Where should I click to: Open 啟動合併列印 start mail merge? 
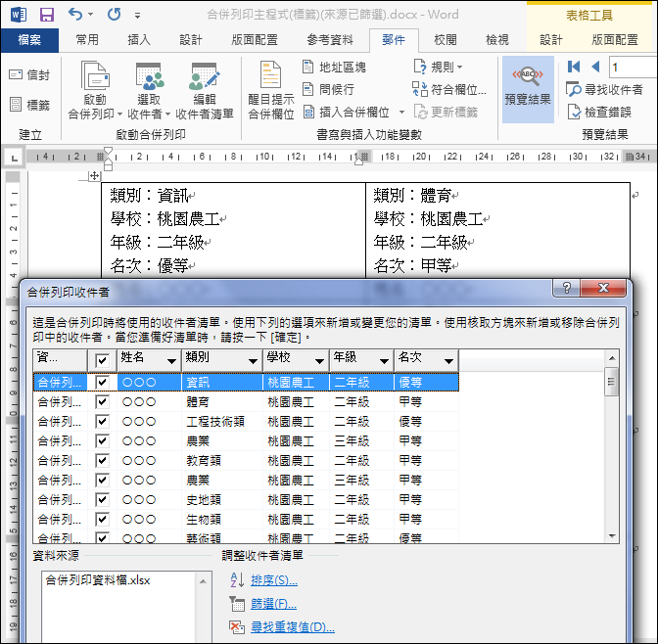[95, 90]
